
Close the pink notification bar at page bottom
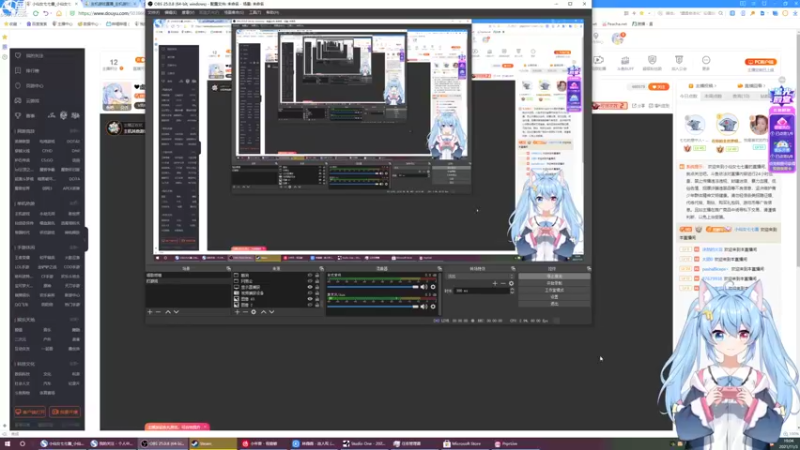click(205, 427)
